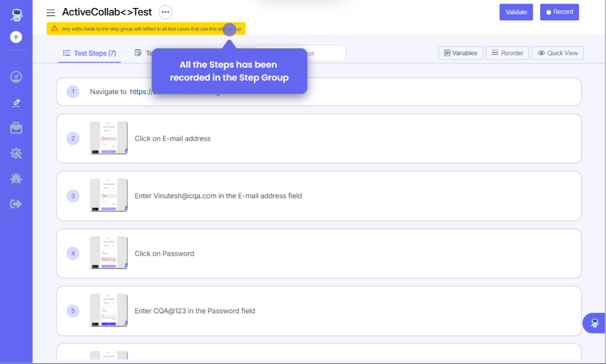The width and height of the screenshot is (606, 364).
Task: Click the robot logo in sidebar
Action: (16, 14)
